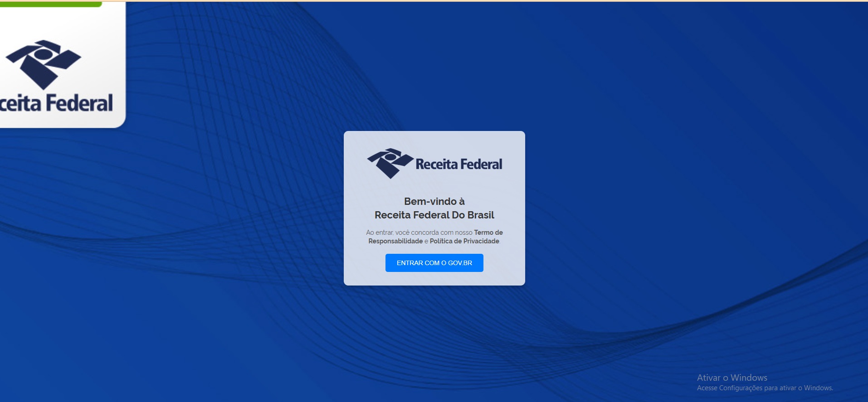Open the Política de Privacidade link
The image size is (868, 402).
[464, 241]
